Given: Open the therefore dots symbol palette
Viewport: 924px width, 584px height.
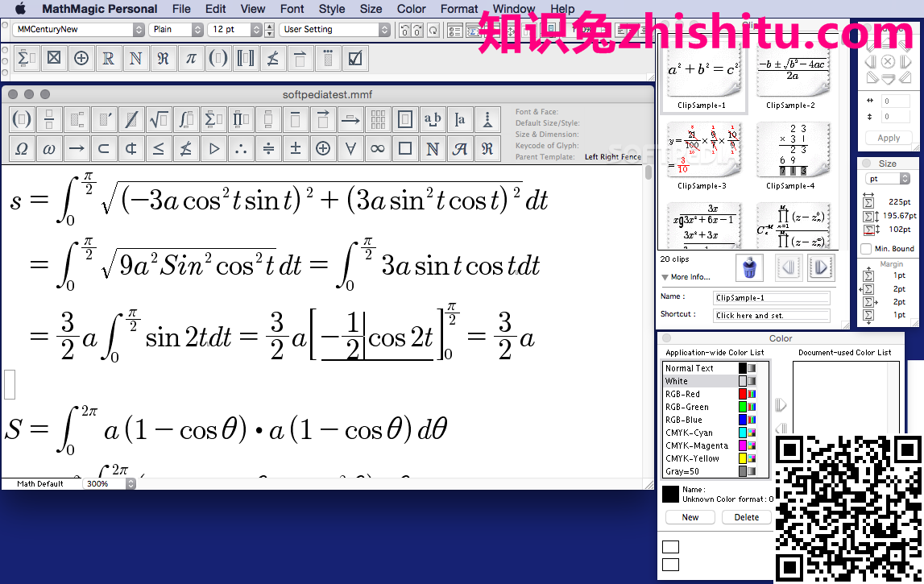Looking at the screenshot, I should point(241,148).
